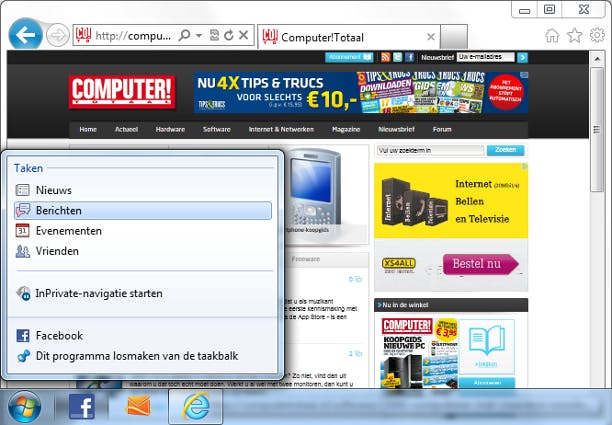
Task: Open the Actueel menu item
Action: pyautogui.click(x=126, y=130)
